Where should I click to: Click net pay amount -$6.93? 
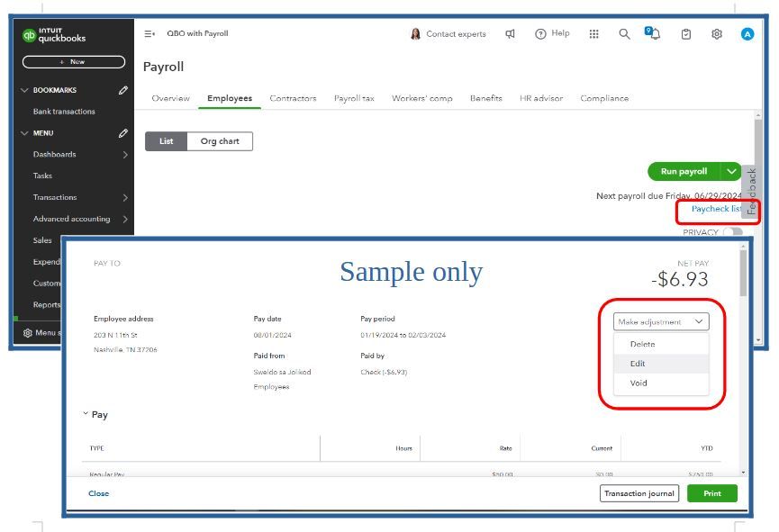click(x=680, y=279)
